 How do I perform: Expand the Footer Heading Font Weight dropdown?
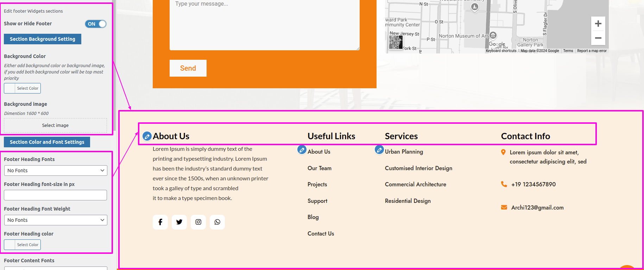[56, 220]
